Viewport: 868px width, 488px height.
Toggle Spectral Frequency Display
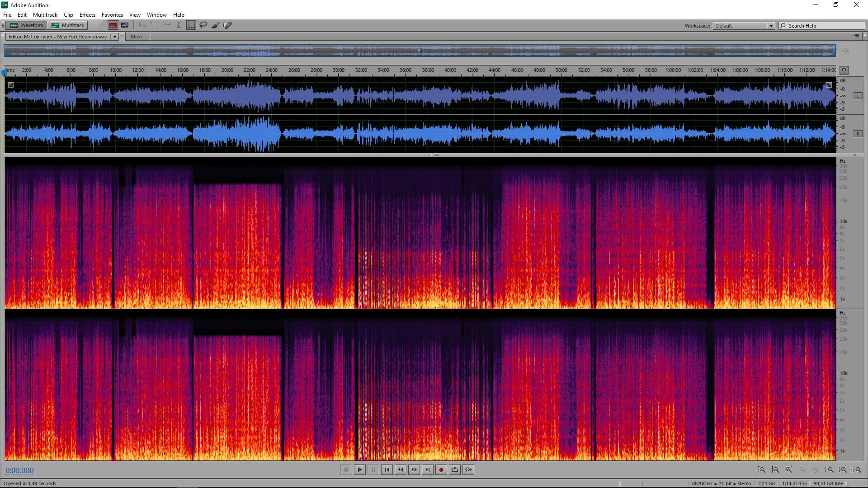pos(113,25)
